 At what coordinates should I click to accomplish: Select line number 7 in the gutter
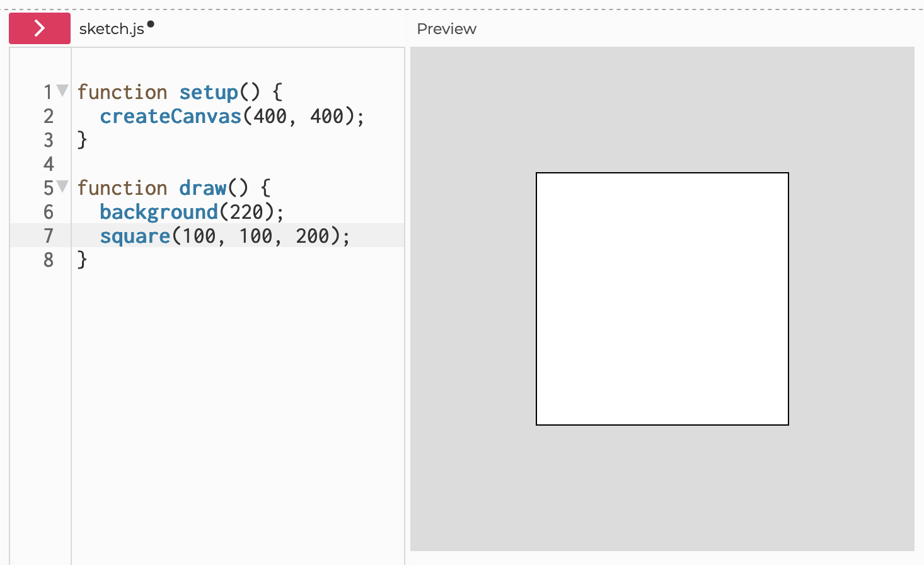[49, 236]
